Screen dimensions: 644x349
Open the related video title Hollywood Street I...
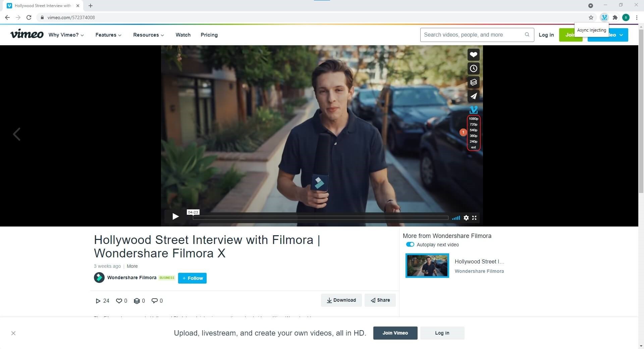[479, 261]
